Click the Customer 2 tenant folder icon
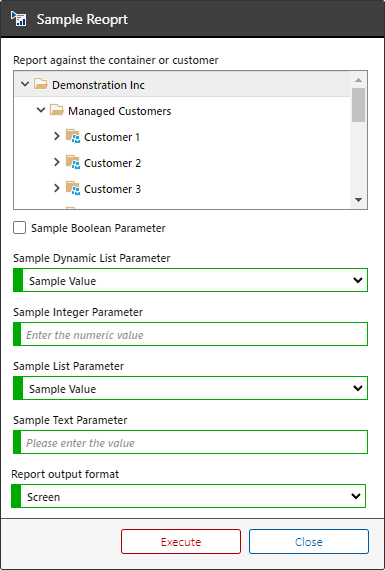 (73, 162)
